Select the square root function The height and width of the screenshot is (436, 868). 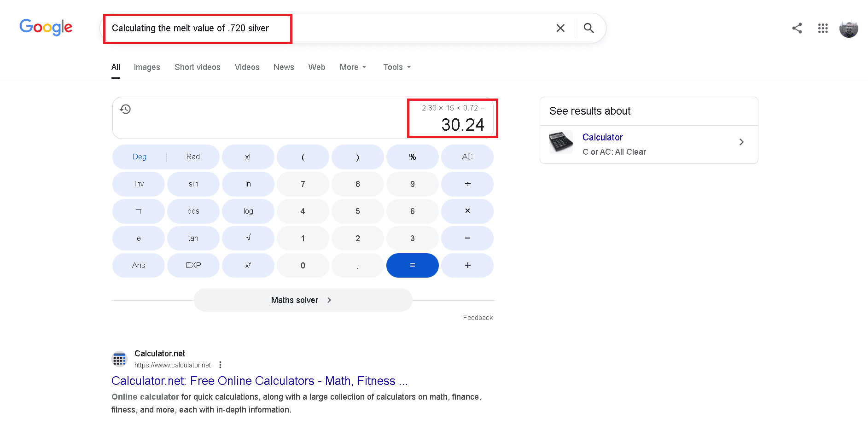(x=248, y=238)
